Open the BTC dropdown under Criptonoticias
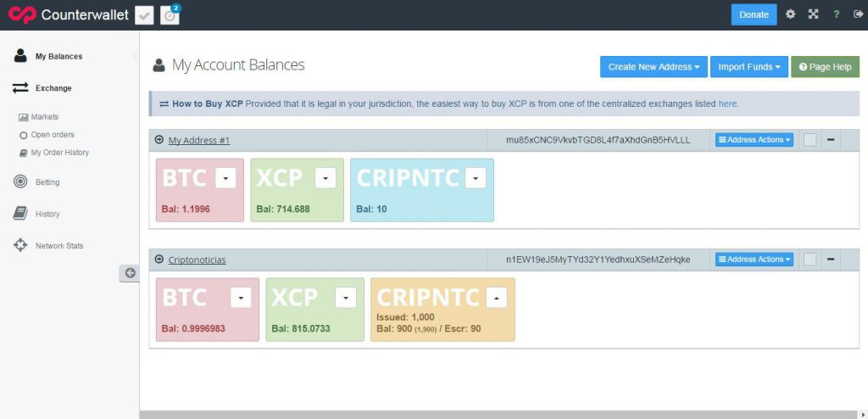 click(x=241, y=298)
